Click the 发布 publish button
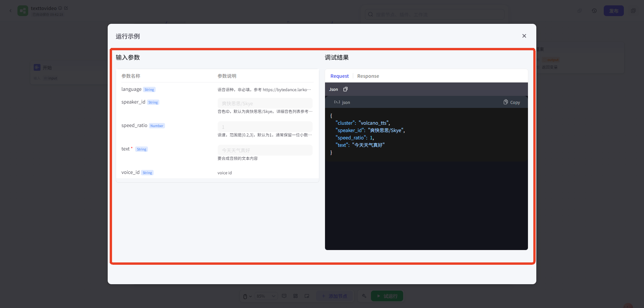The width and height of the screenshot is (644, 308). coord(613,11)
